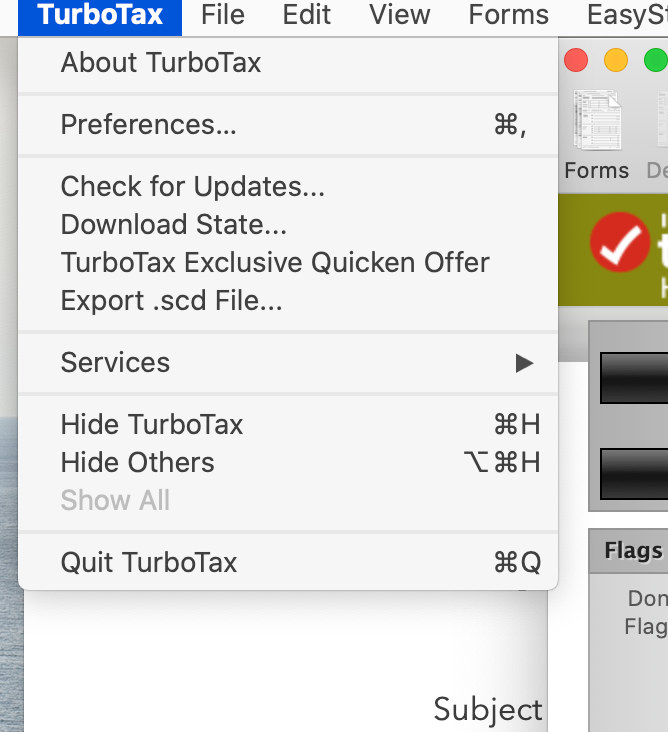Screen dimensions: 668x732
Task: Choose About TurboTax
Action: point(288,63)
